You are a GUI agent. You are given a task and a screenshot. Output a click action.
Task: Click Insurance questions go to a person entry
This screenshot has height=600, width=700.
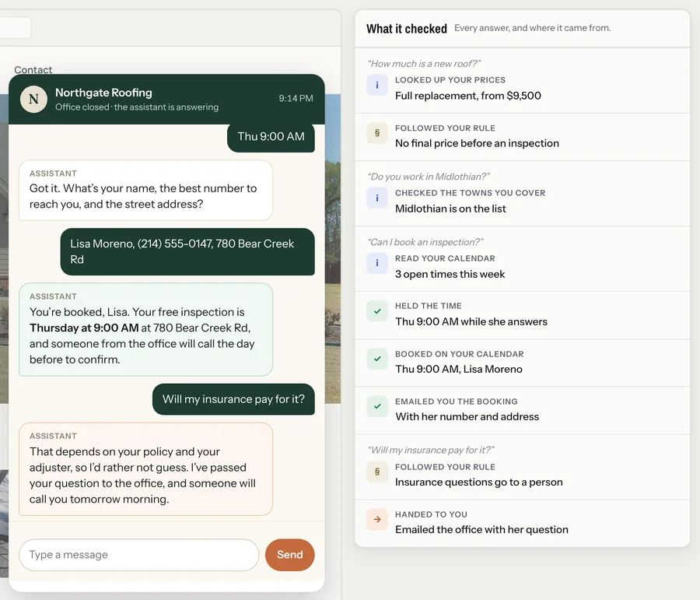pos(478,482)
